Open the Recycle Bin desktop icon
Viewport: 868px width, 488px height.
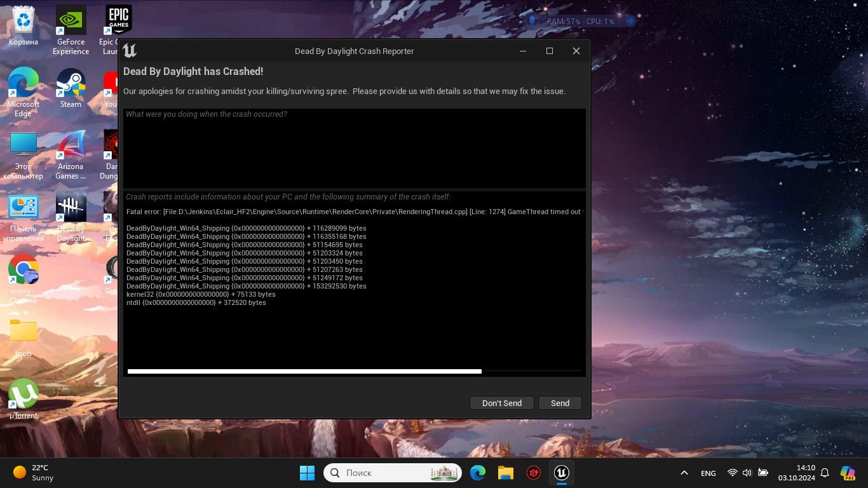pyautogui.click(x=24, y=27)
